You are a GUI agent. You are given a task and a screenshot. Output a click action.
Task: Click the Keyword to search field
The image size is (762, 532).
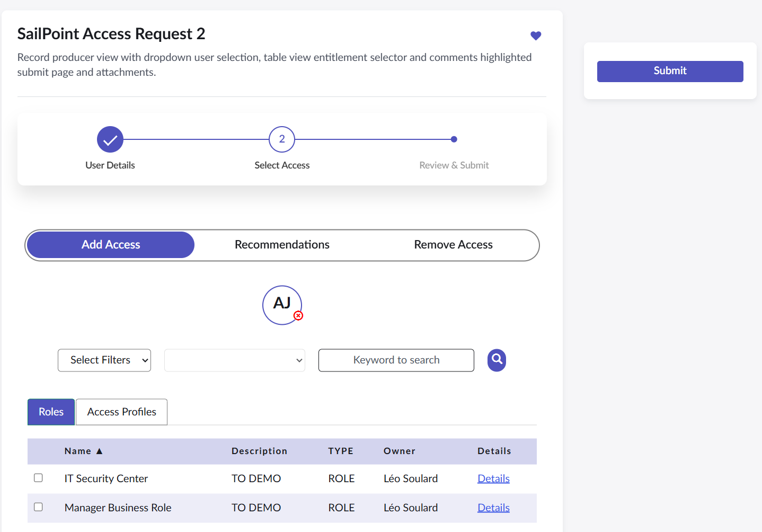click(396, 360)
